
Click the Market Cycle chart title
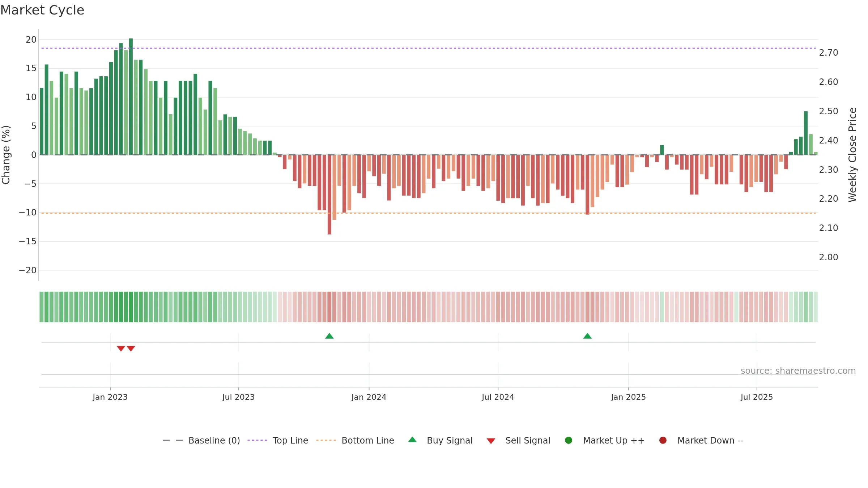(42, 10)
